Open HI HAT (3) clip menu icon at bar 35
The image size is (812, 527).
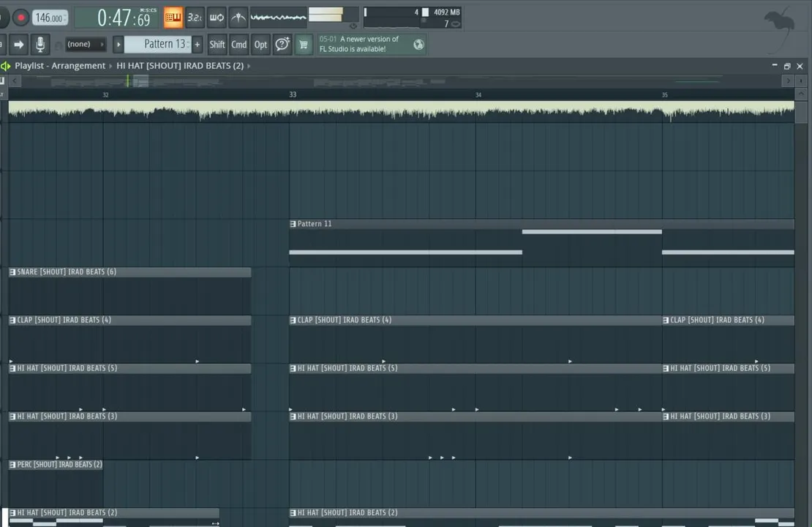click(666, 416)
